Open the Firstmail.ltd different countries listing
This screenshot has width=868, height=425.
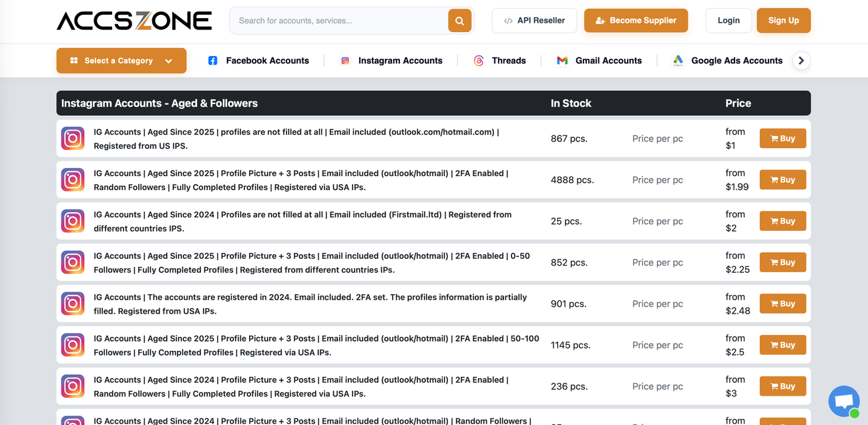[x=302, y=222]
